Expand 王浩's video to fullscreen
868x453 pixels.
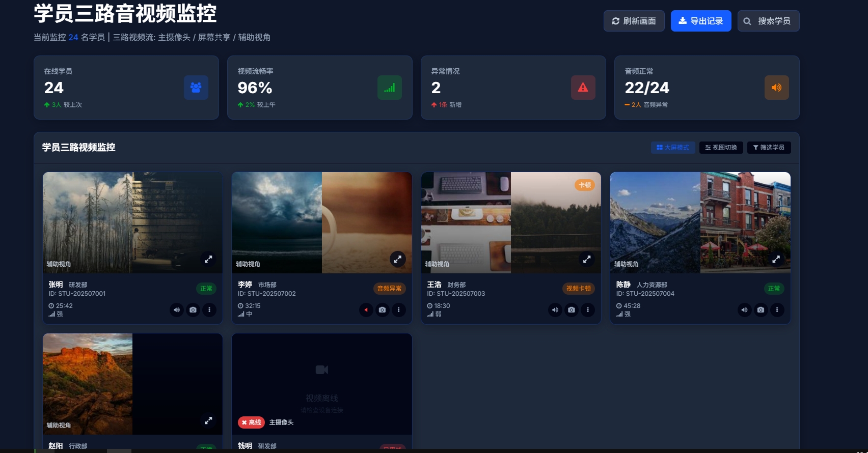(x=587, y=259)
